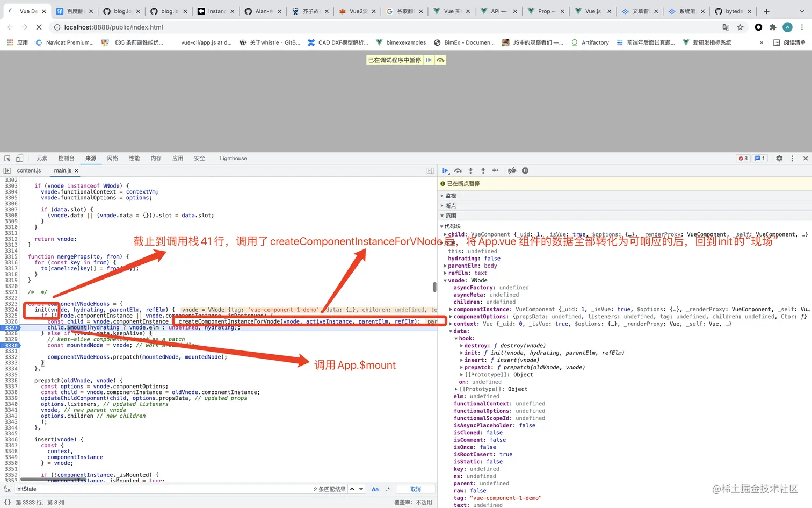The height and width of the screenshot is (508, 812).
Task: Resume script execution in debugger toolbar
Action: (445, 171)
